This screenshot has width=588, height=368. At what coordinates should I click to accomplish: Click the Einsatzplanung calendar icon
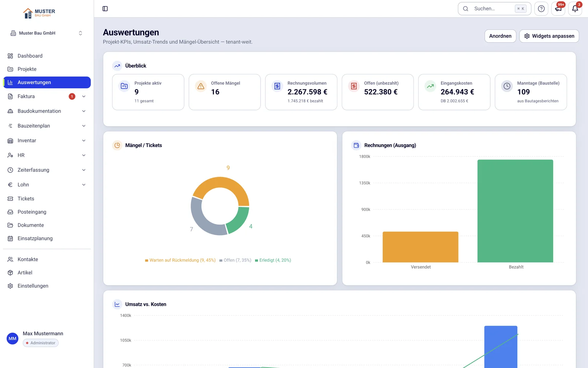tap(10, 238)
